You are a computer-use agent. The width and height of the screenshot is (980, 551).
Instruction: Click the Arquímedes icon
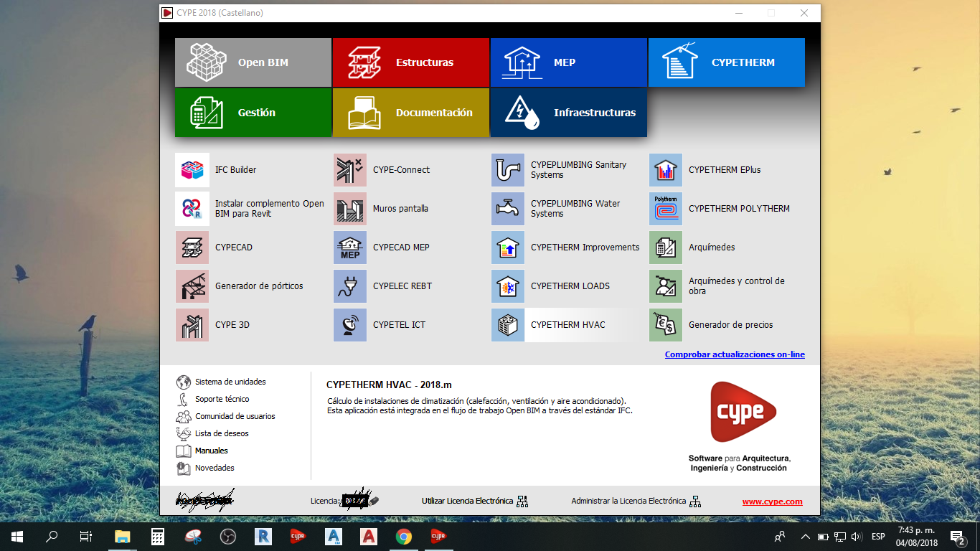click(666, 248)
